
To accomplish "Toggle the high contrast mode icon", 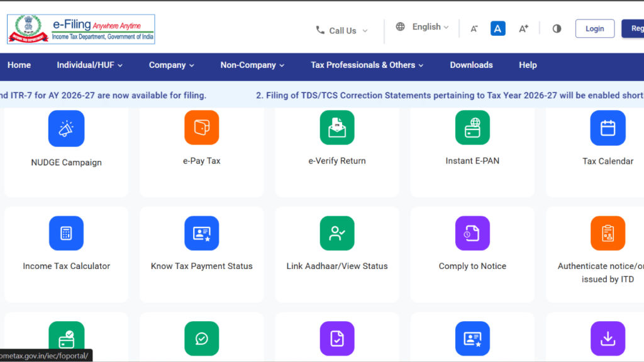I will tap(557, 29).
